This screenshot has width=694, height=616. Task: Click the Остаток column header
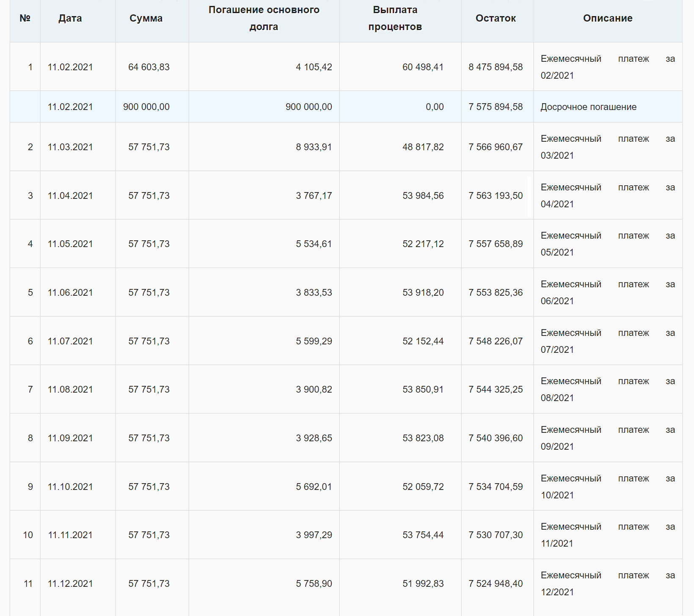click(x=496, y=18)
